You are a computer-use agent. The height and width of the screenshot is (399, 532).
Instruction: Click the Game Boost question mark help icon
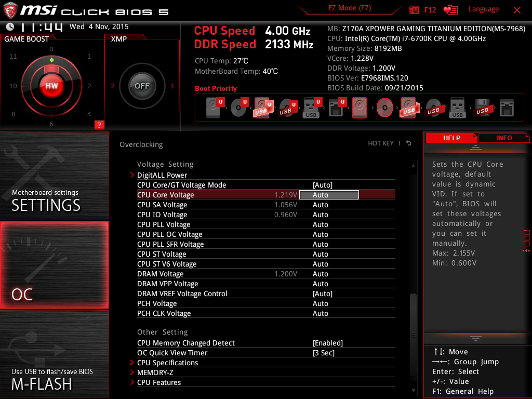coord(99,125)
